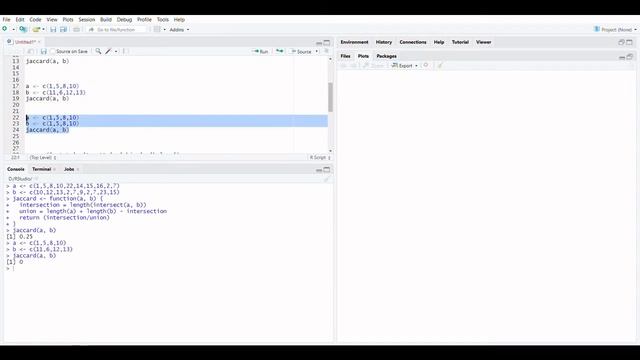The height and width of the screenshot is (360, 640).
Task: Click the main toolbar save icon
Action: pos(53,29)
